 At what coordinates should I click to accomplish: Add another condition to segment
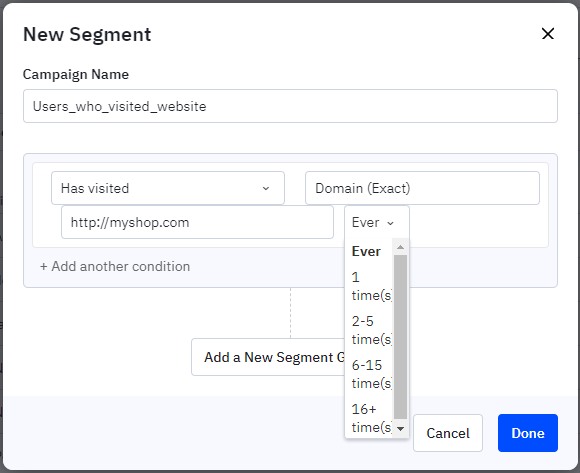tap(115, 266)
